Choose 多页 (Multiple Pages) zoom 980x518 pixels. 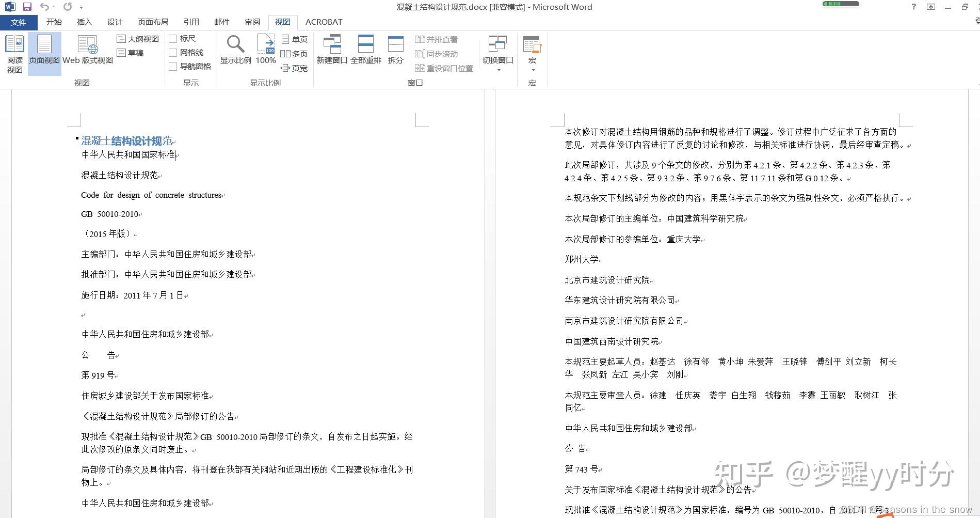(294, 54)
